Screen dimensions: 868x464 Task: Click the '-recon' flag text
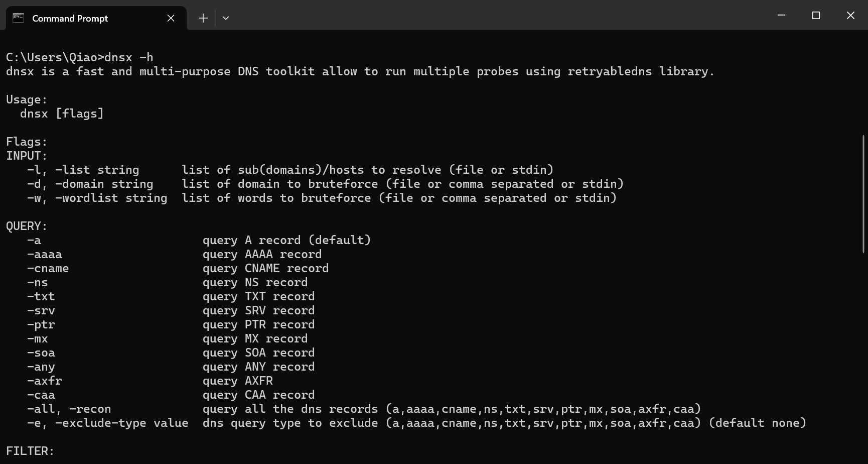[90, 409]
